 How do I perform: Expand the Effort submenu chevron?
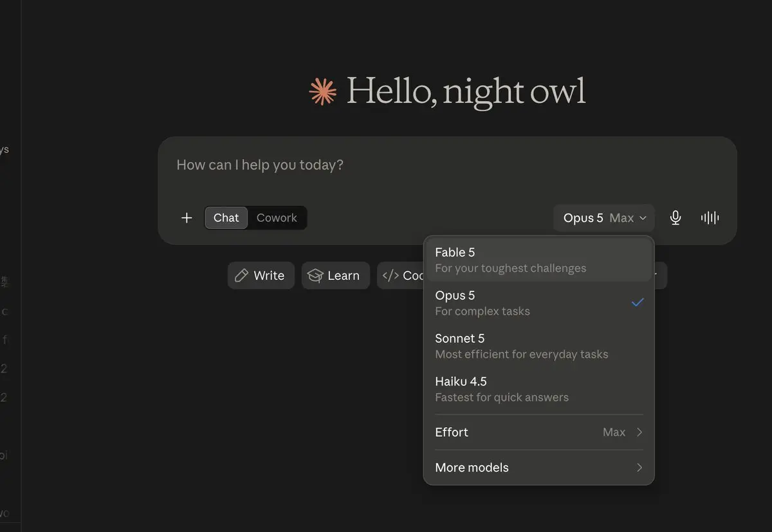tap(639, 432)
